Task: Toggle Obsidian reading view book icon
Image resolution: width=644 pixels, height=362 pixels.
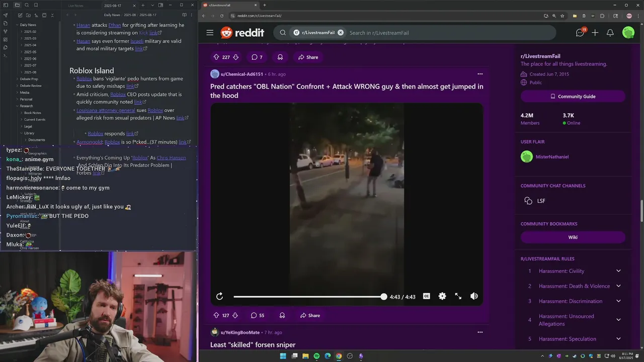Action: (184, 15)
